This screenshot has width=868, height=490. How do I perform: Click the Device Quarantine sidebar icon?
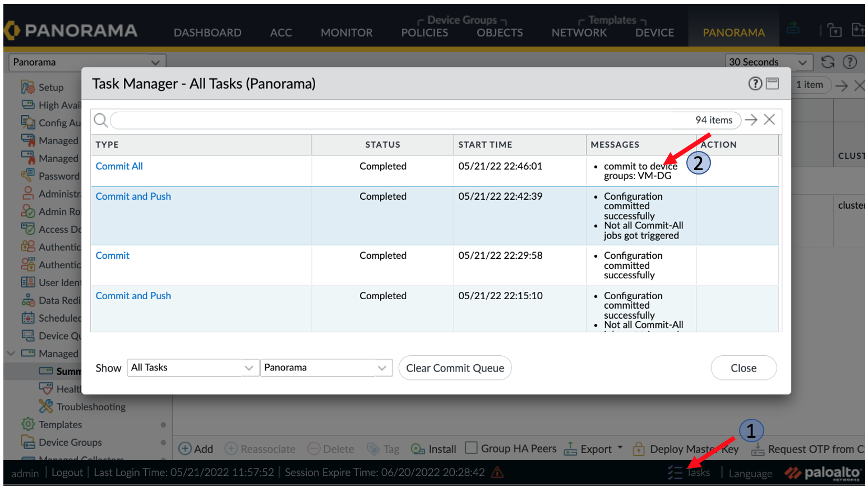pyautogui.click(x=28, y=336)
